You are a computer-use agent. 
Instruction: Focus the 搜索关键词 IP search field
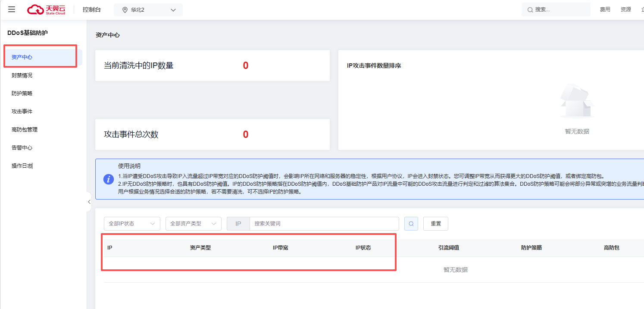324,224
